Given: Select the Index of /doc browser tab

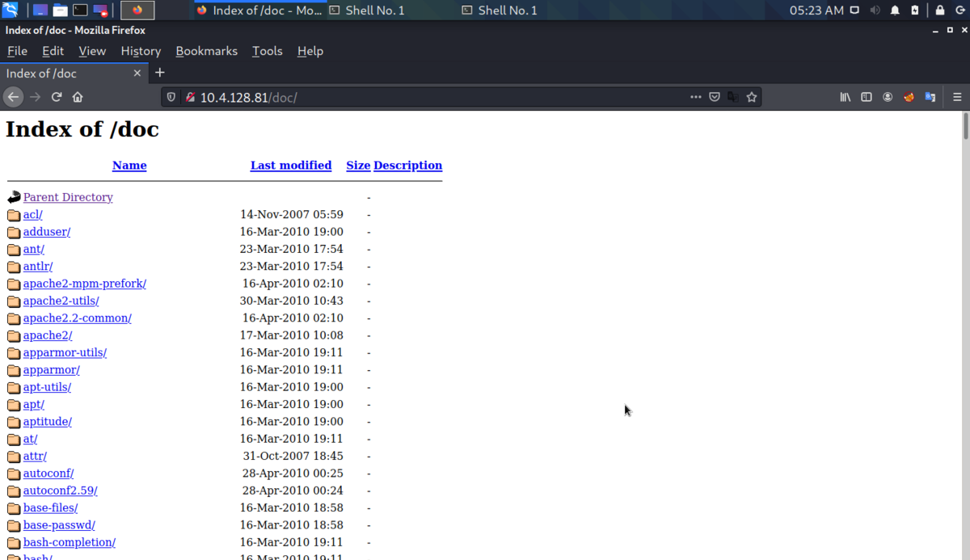Looking at the screenshot, I should (x=74, y=73).
